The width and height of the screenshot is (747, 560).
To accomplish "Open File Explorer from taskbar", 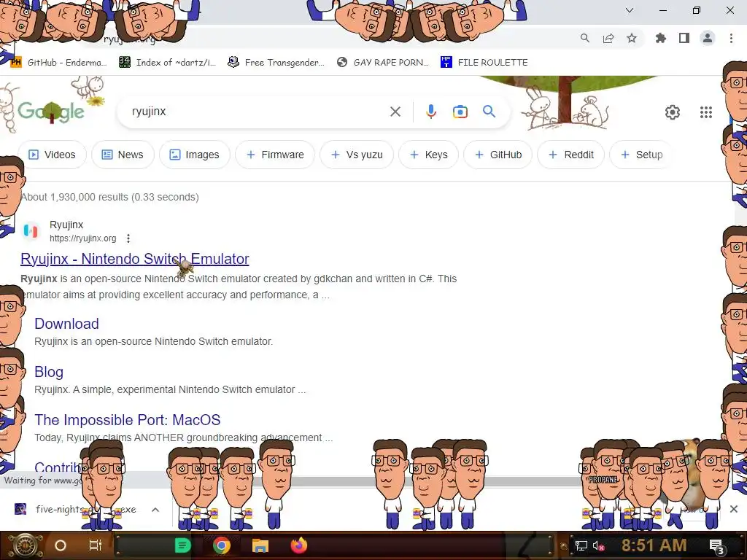I will [x=260, y=545].
